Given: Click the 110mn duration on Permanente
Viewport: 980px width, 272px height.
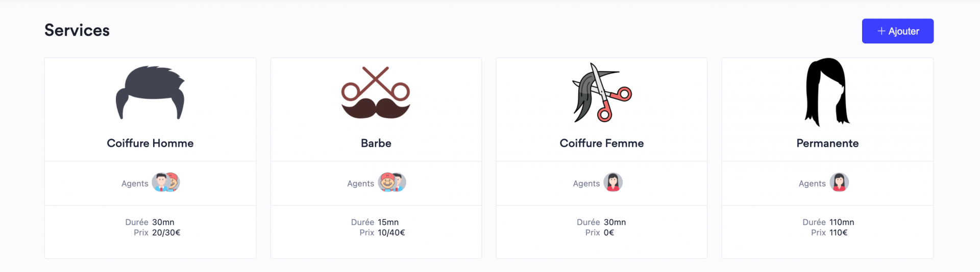Looking at the screenshot, I should [x=842, y=222].
